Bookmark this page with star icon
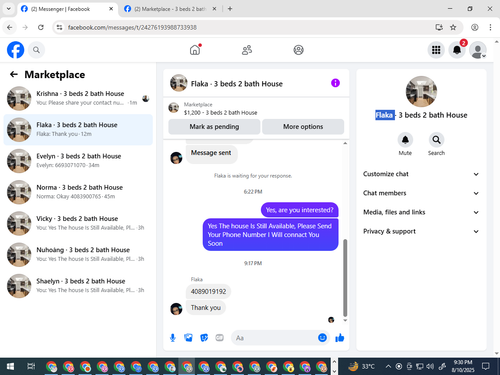500x375 pixels. pyautogui.click(x=453, y=27)
